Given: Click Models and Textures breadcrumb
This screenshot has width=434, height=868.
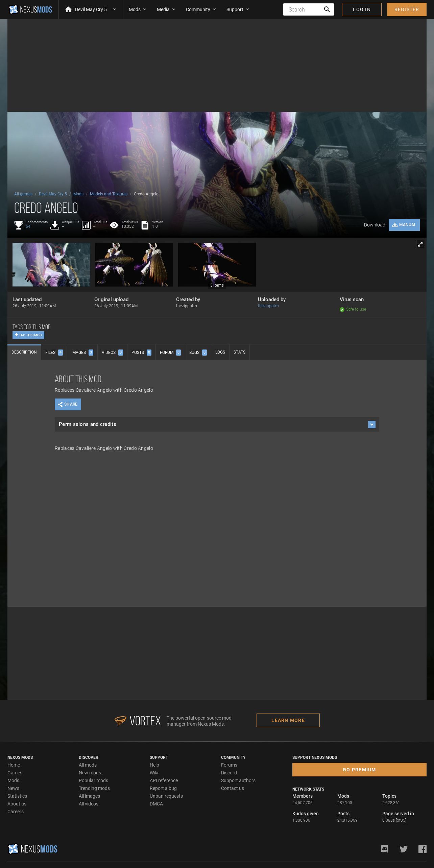Looking at the screenshot, I should (x=108, y=194).
